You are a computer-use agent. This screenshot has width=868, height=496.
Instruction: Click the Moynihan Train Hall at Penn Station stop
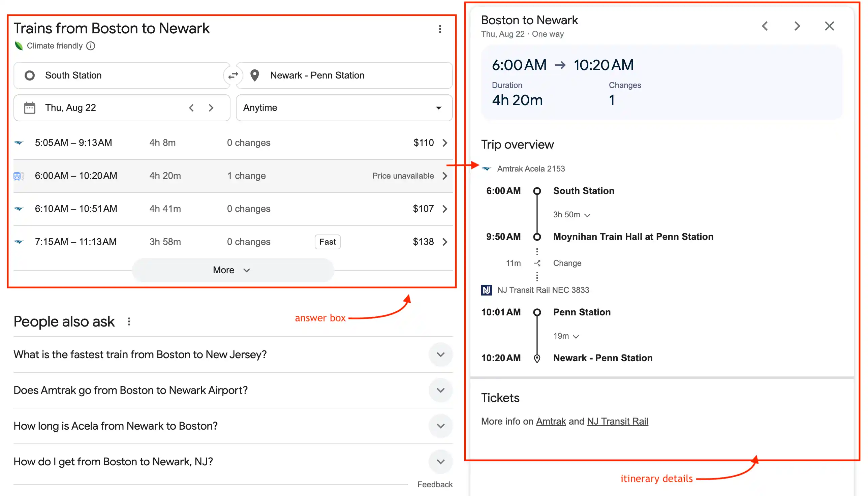pos(633,237)
